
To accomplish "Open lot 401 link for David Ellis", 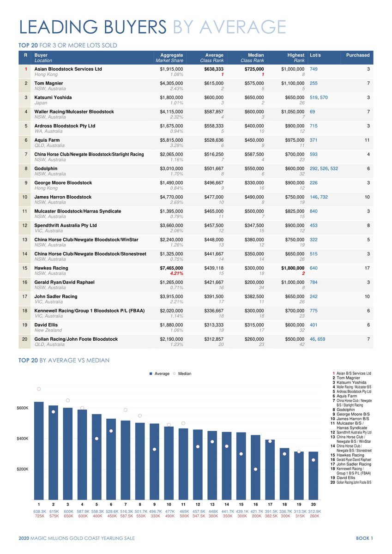I will [x=314, y=325].
